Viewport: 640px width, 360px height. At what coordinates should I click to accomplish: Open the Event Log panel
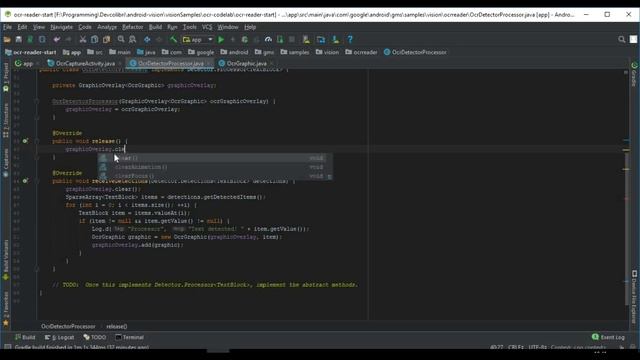click(608, 337)
